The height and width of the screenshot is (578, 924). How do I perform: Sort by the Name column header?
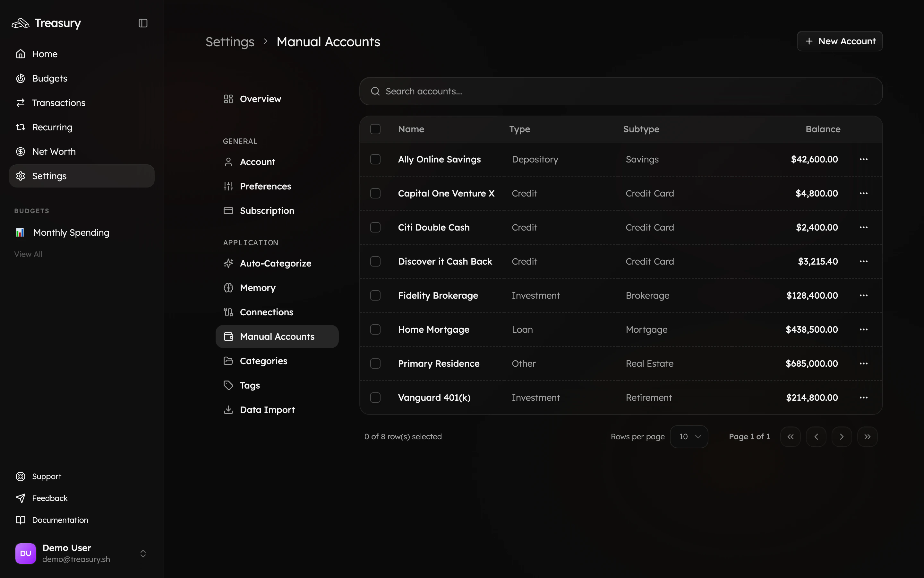tap(411, 129)
